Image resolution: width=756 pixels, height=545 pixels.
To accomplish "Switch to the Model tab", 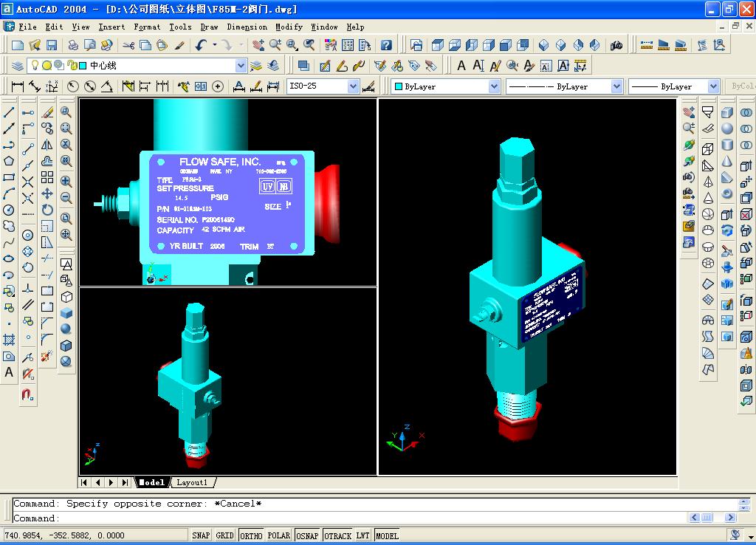I will pos(152,482).
